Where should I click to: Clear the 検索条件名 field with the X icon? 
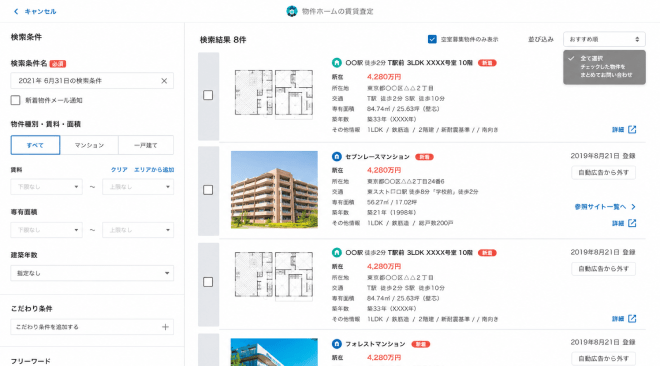coord(164,81)
